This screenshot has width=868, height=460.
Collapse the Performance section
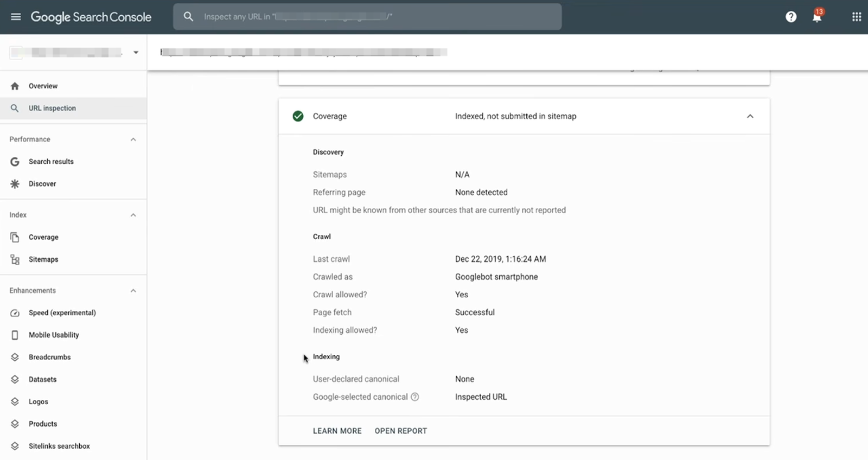(x=133, y=139)
